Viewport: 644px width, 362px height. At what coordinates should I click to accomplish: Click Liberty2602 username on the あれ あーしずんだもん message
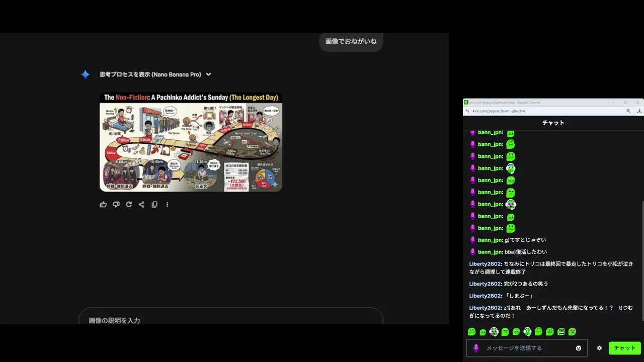[x=486, y=308]
